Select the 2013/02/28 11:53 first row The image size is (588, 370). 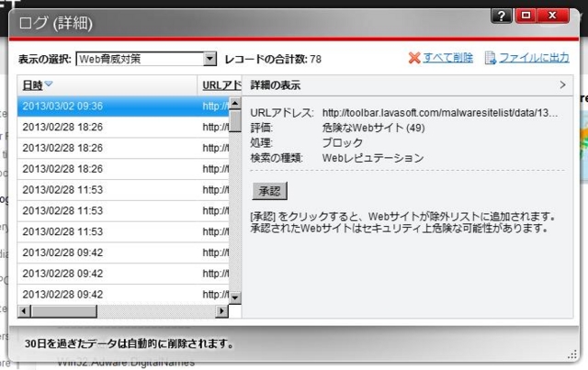[123, 190]
